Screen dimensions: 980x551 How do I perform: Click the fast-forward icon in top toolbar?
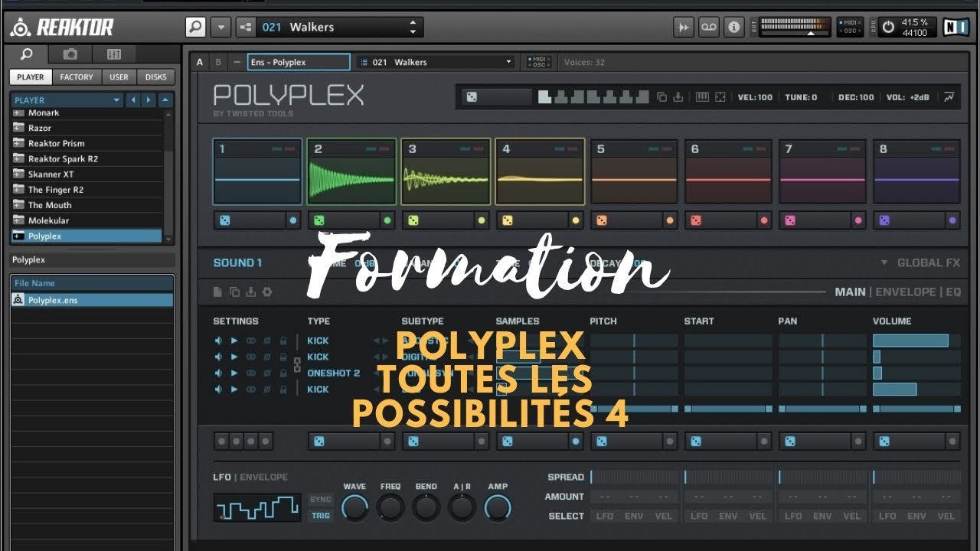683,28
